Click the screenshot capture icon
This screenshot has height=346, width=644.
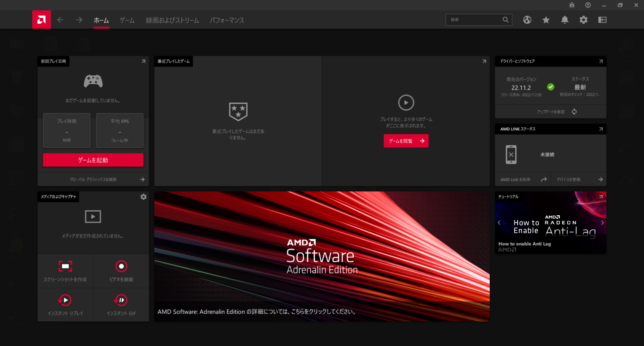click(65, 266)
